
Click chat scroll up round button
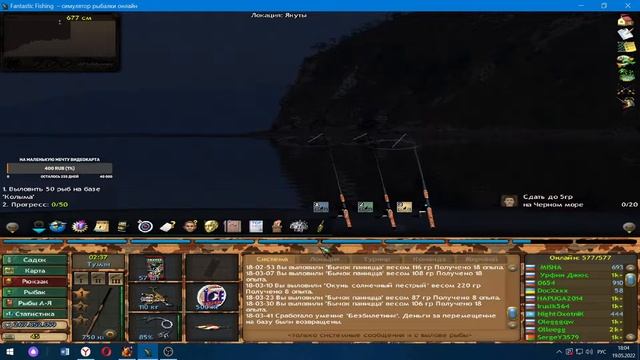(512, 268)
